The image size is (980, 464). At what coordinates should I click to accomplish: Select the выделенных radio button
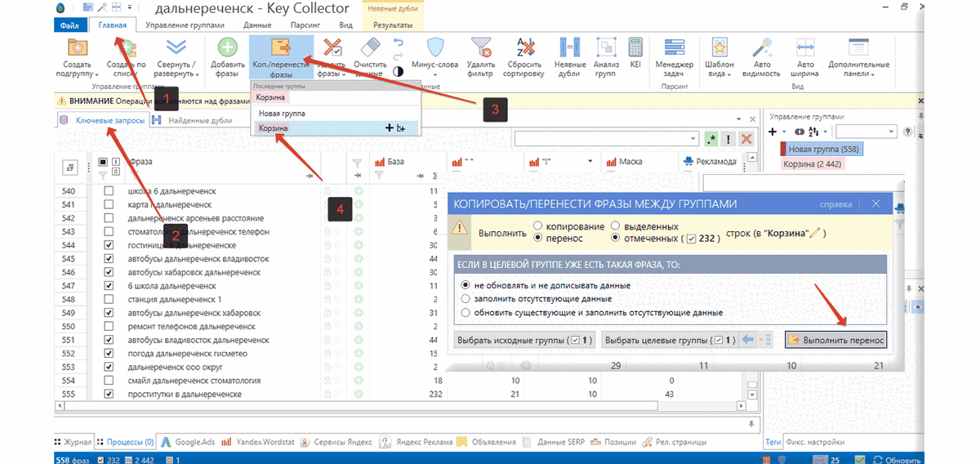617,225
